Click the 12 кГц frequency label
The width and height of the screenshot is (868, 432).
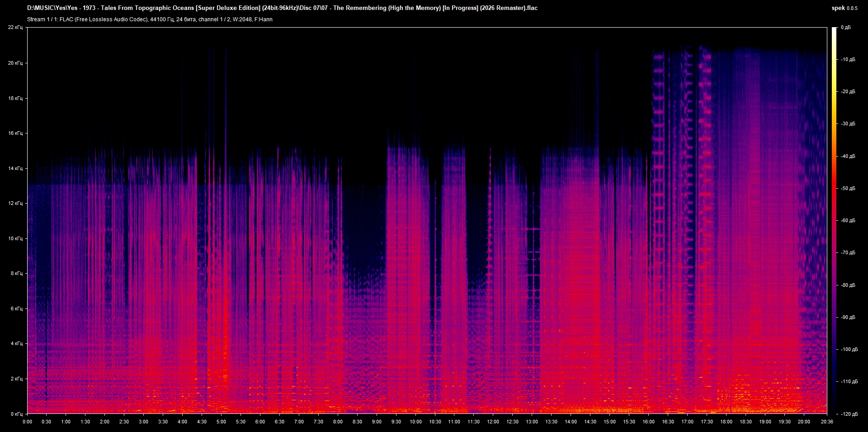15,203
